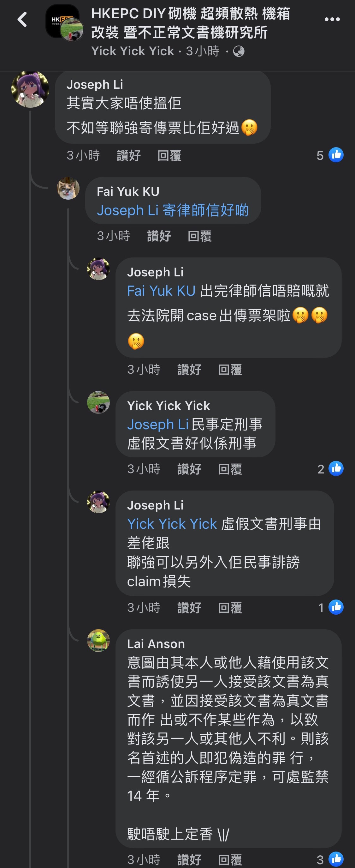This screenshot has height=868, width=355.
Task: Like Lai Anson's comment with 讚好
Action: 189,859
